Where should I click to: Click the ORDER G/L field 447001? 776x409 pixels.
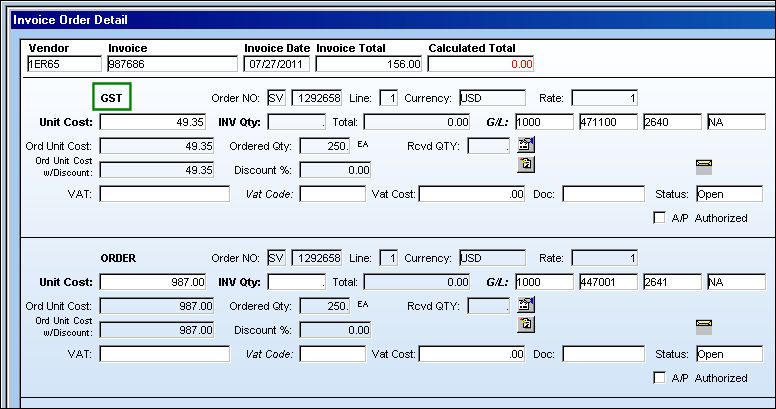click(608, 282)
